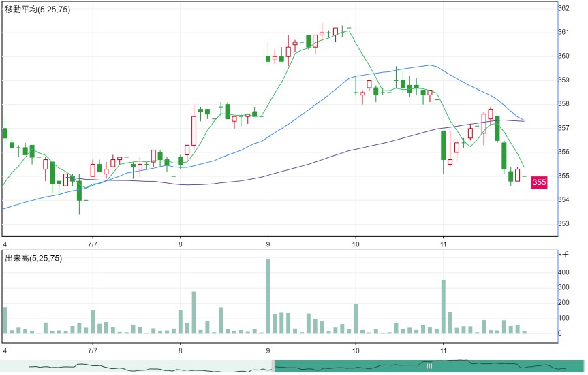Click the 移動平均(5,25,75) chart title
The image size is (588, 375).
click(37, 10)
